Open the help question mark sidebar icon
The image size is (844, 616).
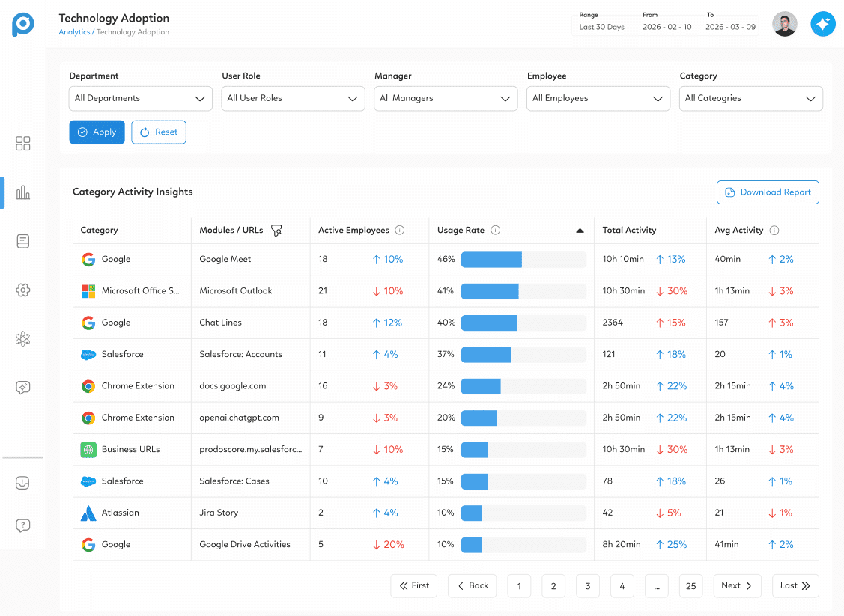click(23, 525)
